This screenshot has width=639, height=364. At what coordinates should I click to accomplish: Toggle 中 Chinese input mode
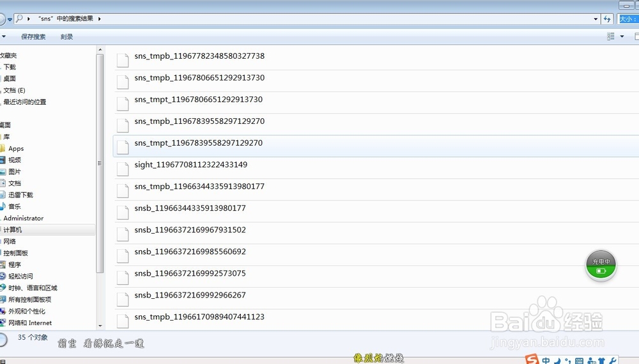pyautogui.click(x=546, y=360)
